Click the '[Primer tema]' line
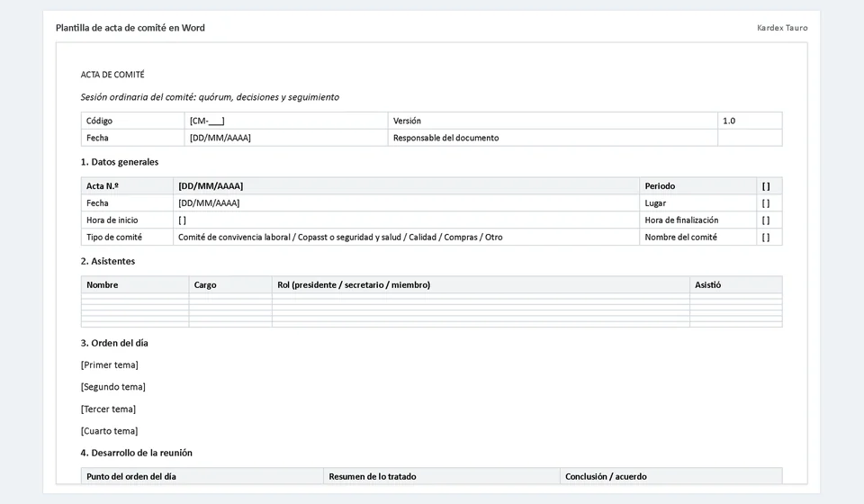The width and height of the screenshot is (864, 504). (x=110, y=364)
